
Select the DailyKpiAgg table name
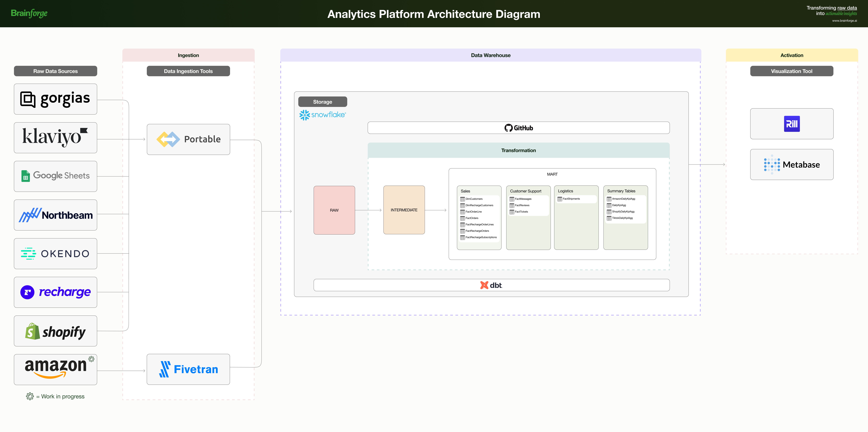click(x=619, y=205)
